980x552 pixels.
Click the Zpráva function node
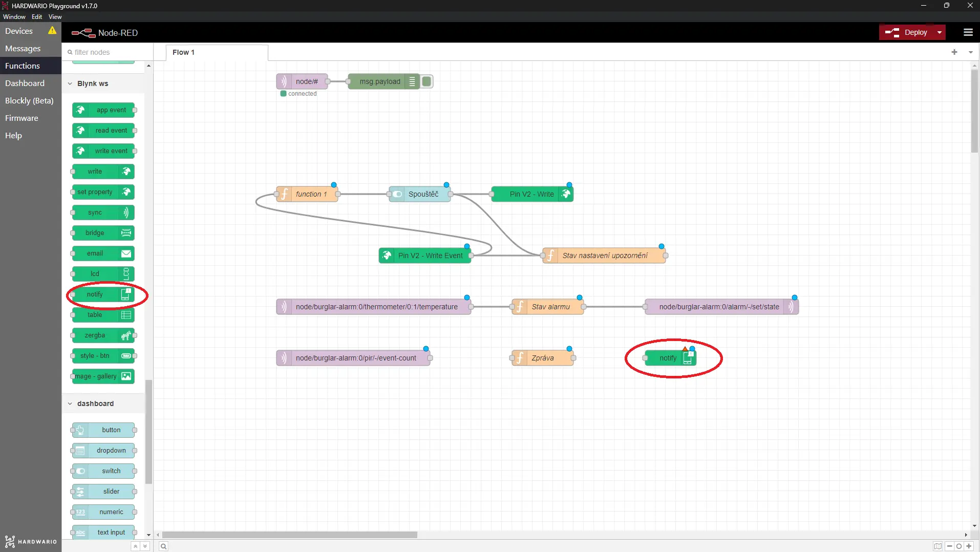(543, 358)
